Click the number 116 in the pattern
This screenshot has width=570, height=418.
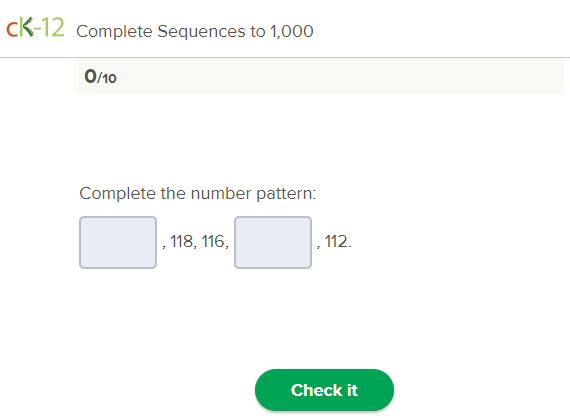(x=213, y=241)
